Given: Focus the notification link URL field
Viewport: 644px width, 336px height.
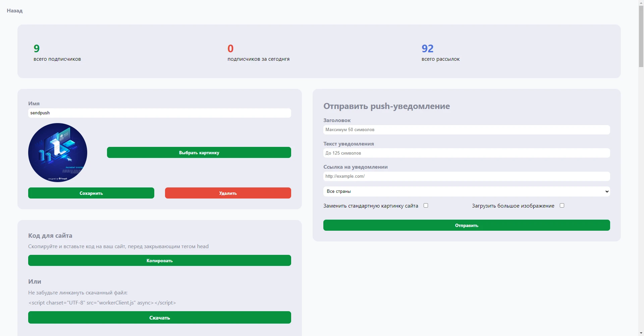Looking at the screenshot, I should coord(467,176).
